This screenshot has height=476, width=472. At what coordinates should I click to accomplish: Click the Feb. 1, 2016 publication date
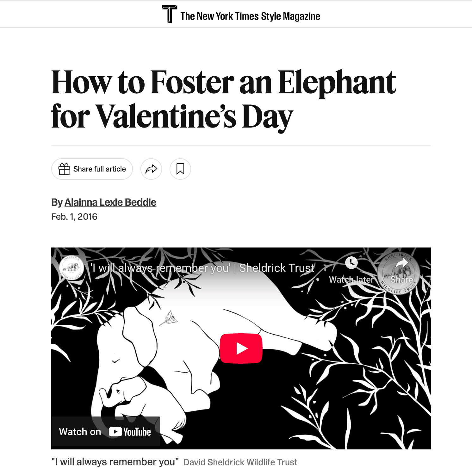(74, 217)
